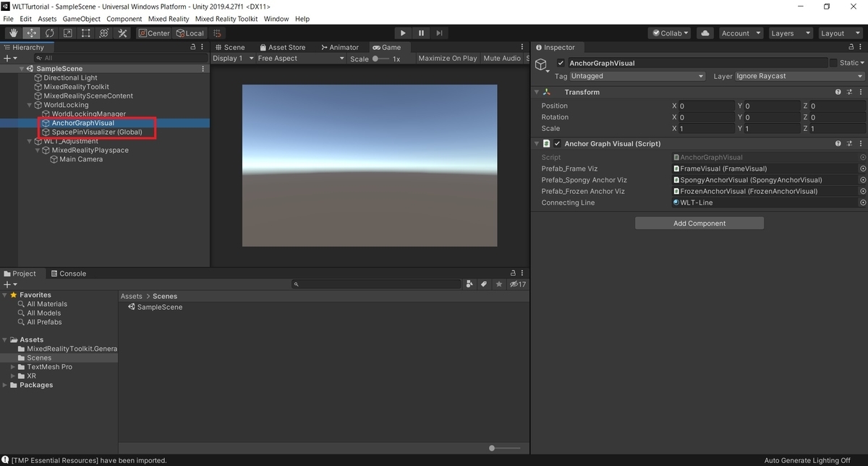This screenshot has height=466, width=868.
Task: Click the Play button
Action: 403,33
